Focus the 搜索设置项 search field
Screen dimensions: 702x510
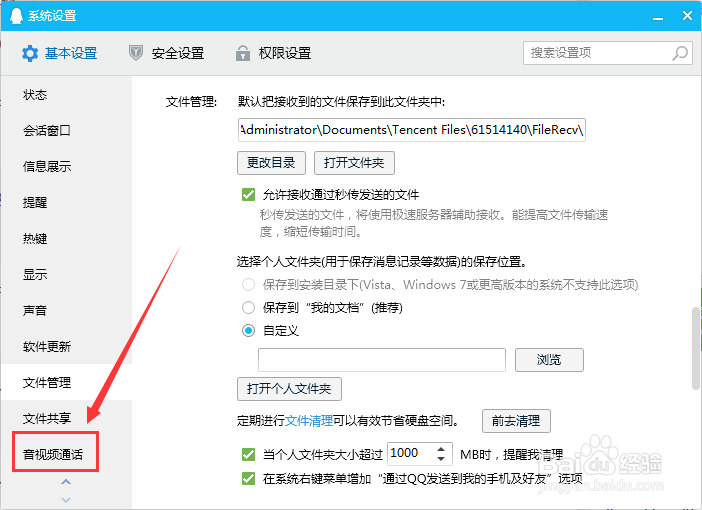pos(608,53)
